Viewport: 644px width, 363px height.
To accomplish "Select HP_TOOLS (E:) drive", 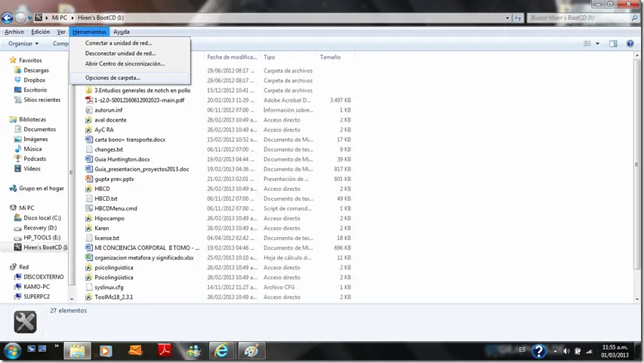I will click(42, 238).
